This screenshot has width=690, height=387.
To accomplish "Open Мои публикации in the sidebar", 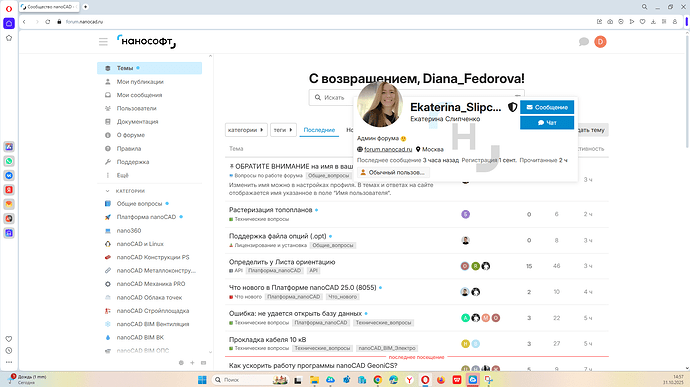I will tap(140, 82).
